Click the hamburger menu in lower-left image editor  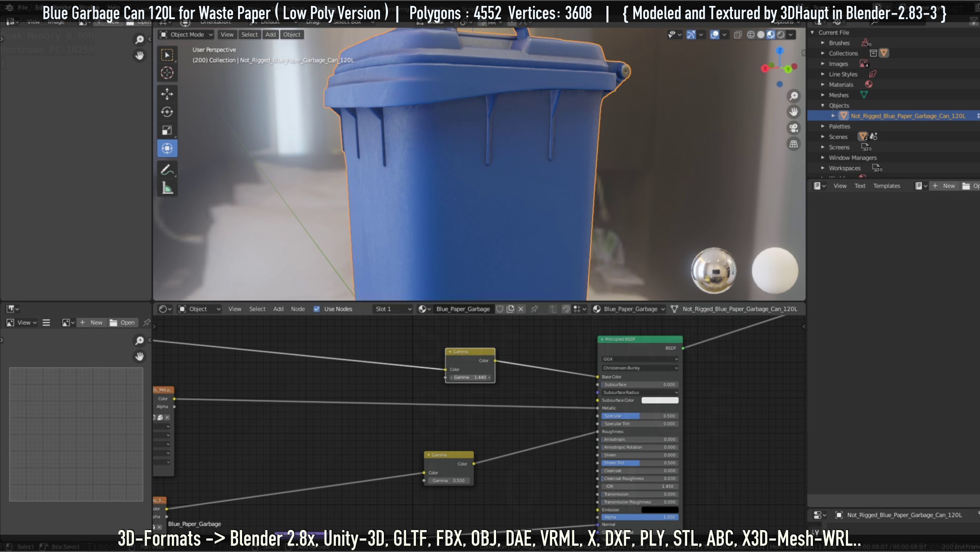46,323
